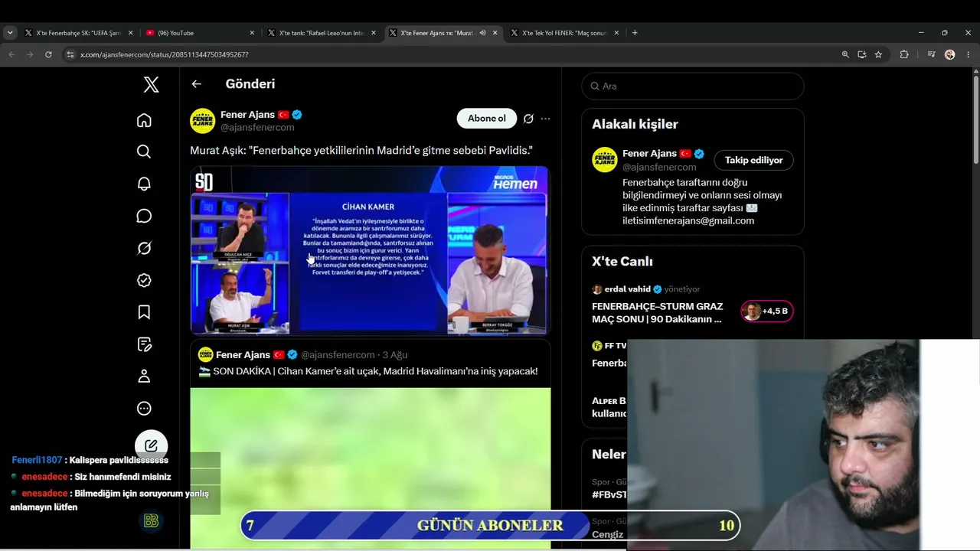Click the install app icon in address bar

(x=862, y=54)
